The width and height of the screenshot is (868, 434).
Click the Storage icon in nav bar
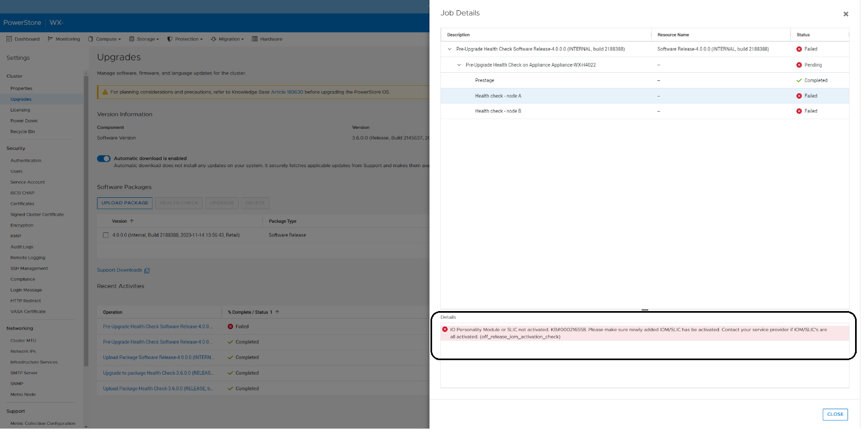coord(131,39)
